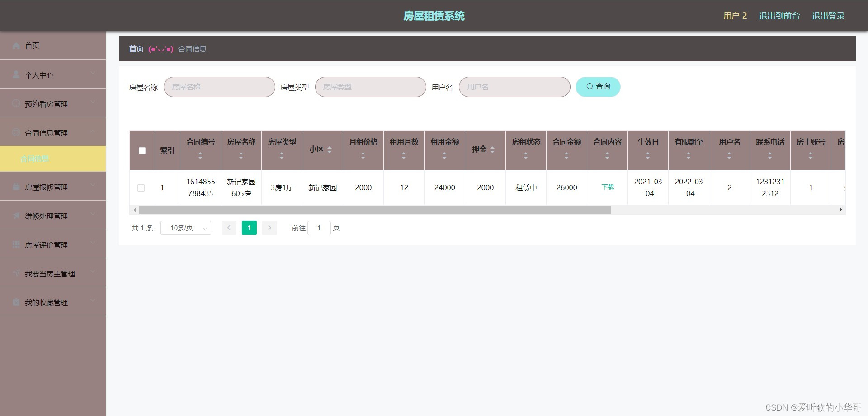Click the icon beside 我要当房主管理

coord(16,273)
